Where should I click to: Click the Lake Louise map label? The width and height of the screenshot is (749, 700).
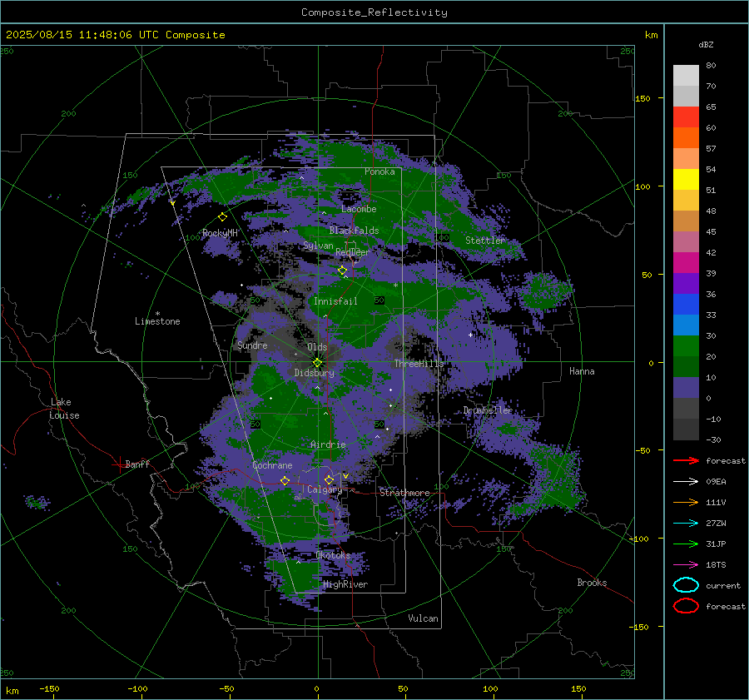pyautogui.click(x=64, y=409)
